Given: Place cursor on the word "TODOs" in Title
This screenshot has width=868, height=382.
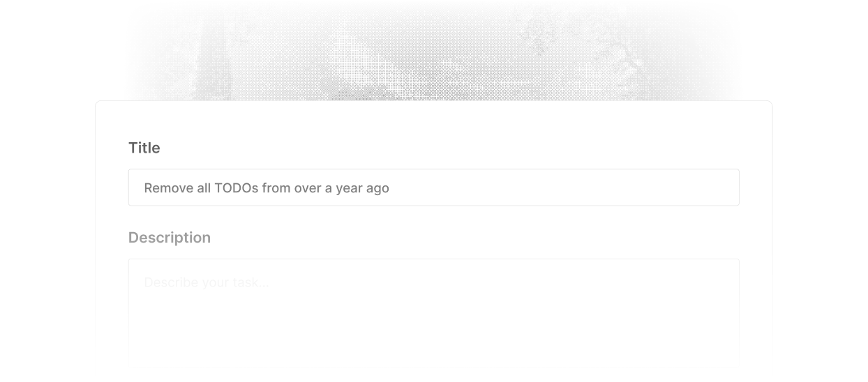Looking at the screenshot, I should click(237, 188).
